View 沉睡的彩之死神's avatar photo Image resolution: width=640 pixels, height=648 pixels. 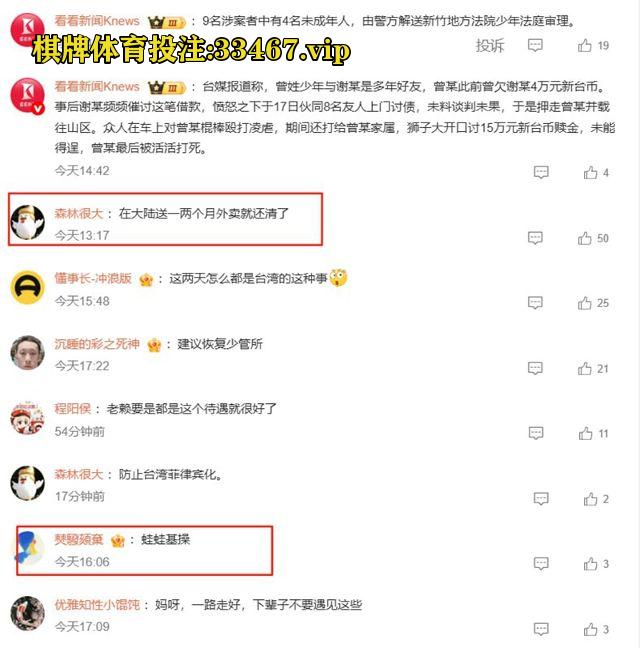click(27, 353)
